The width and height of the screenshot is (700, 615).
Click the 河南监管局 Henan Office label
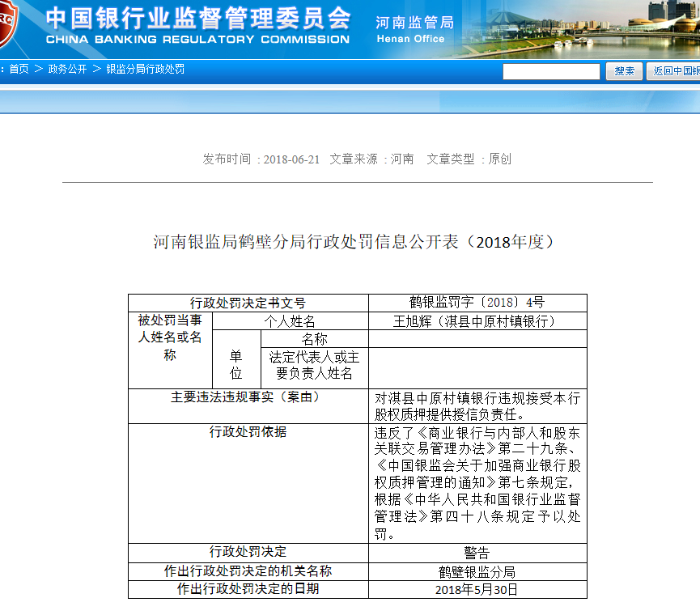tap(414, 29)
